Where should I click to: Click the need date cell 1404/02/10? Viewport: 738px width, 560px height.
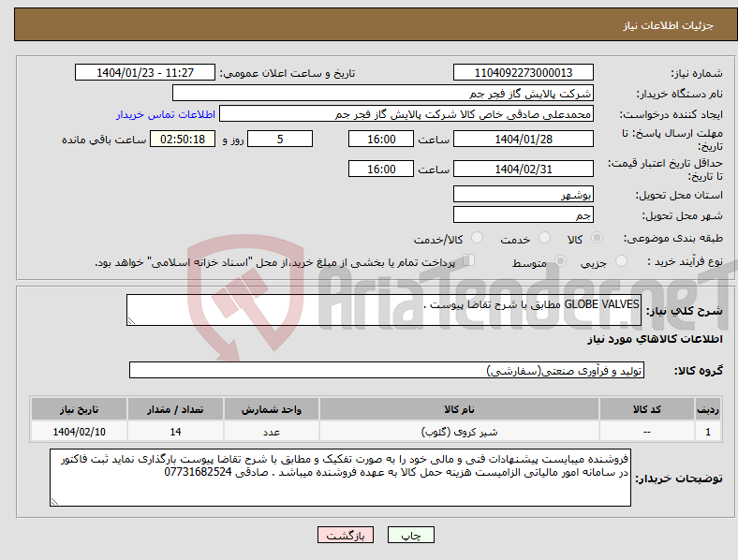point(79,432)
